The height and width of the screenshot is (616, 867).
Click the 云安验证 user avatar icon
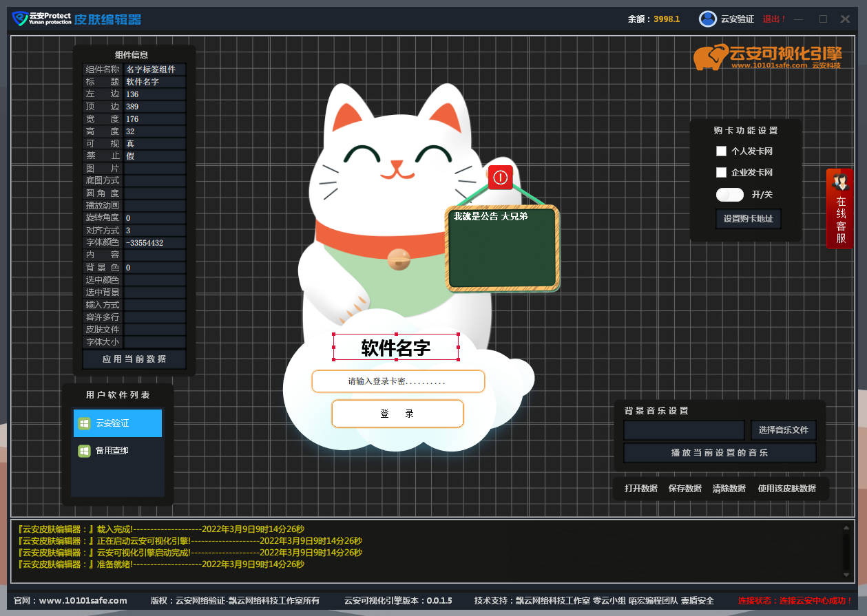pyautogui.click(x=707, y=19)
